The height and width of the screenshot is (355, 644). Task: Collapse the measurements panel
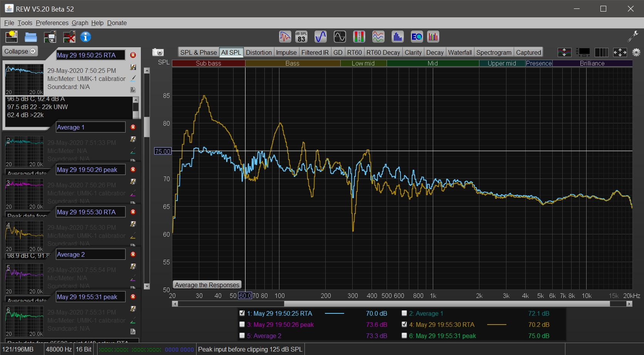tap(20, 51)
